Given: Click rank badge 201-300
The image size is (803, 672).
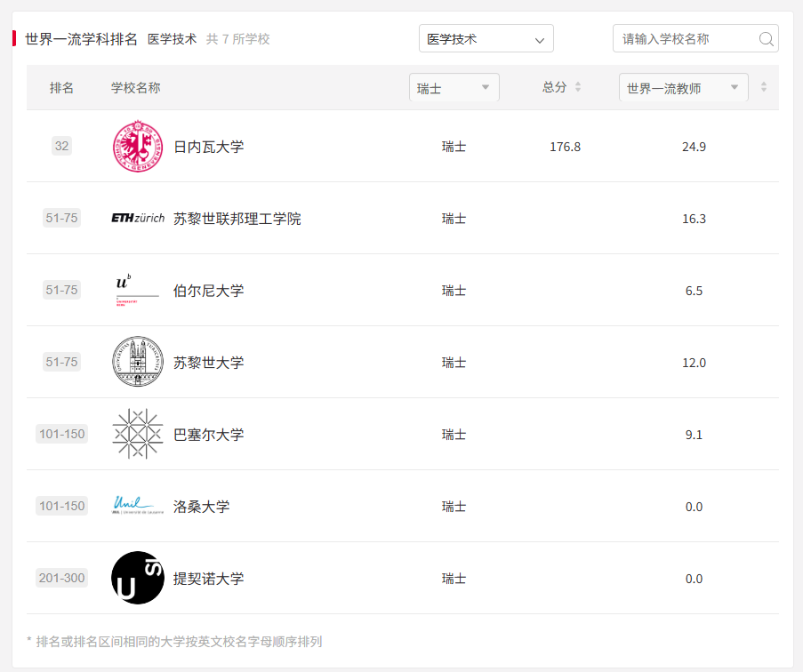Looking at the screenshot, I should 61,578.
